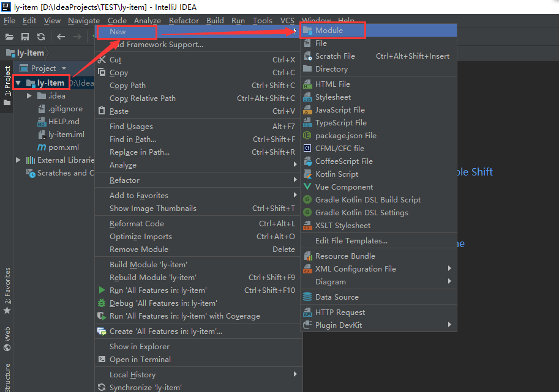
Task: Click the JavaScript File icon
Action: click(307, 110)
